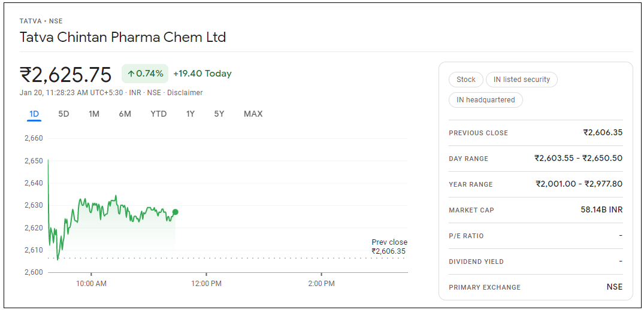Click the DIVIDEND YIELD label
This screenshot has width=644, height=310.
point(476,262)
